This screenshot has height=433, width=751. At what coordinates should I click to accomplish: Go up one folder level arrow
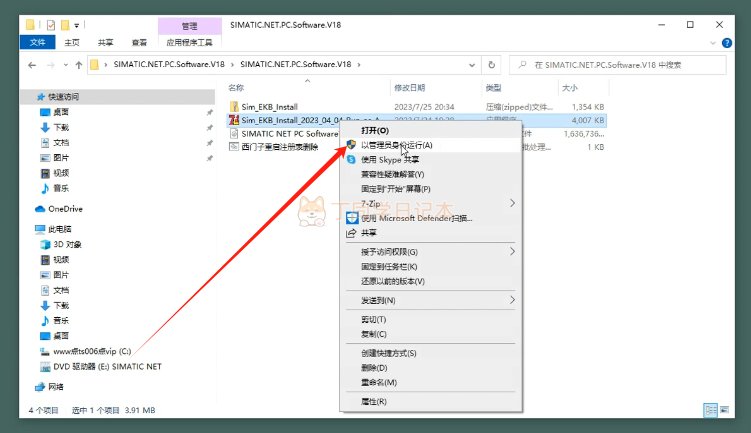click(79, 65)
